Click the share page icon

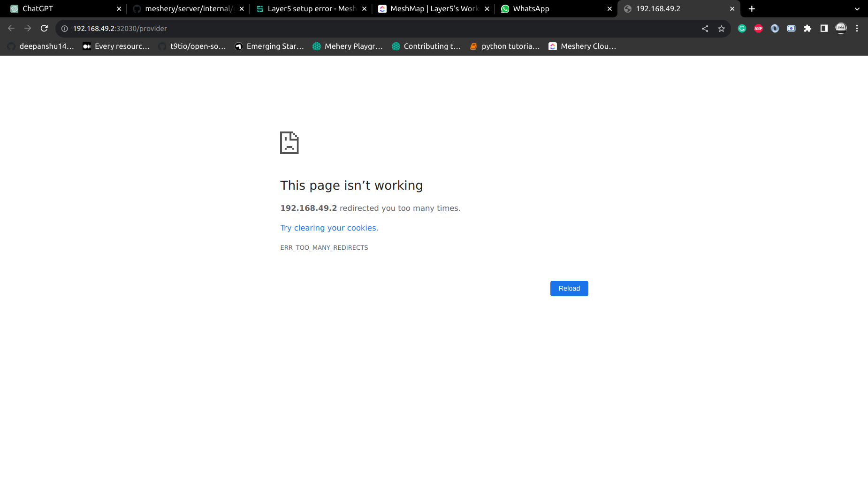click(x=705, y=29)
